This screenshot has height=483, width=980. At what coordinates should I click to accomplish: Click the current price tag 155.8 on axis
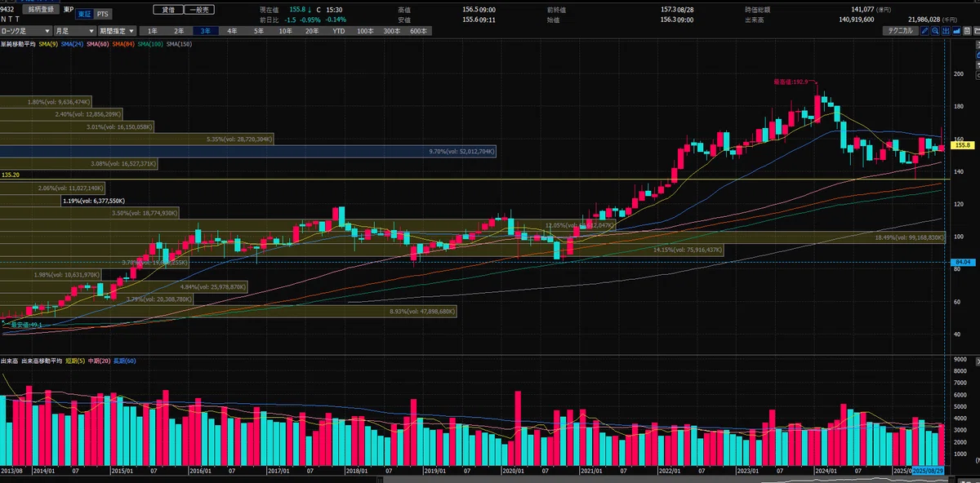pyautogui.click(x=963, y=145)
